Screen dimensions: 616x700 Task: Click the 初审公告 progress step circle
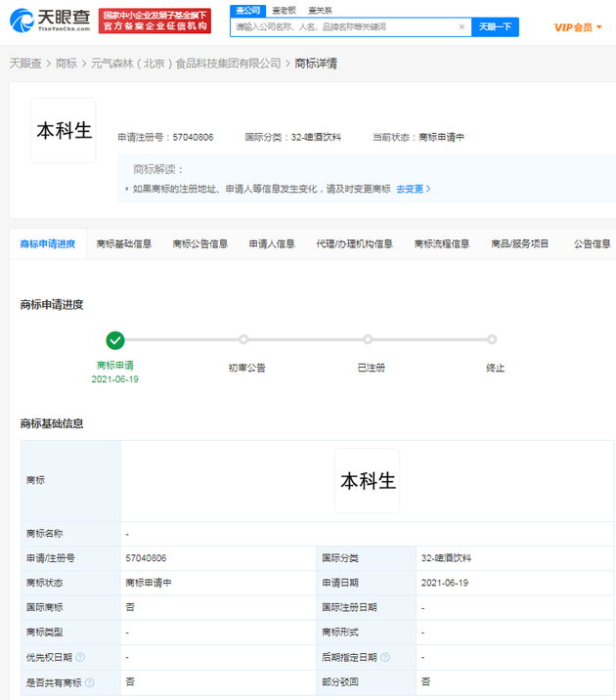coord(243,339)
